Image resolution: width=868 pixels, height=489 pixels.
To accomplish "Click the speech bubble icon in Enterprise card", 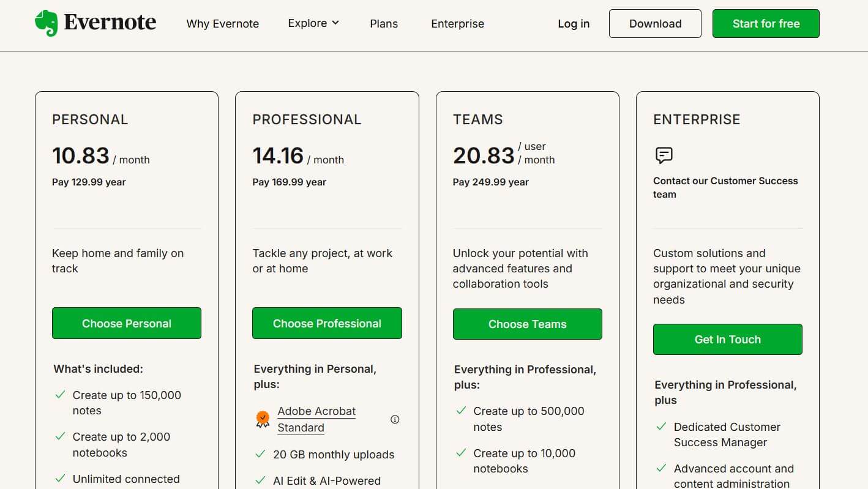I will [664, 155].
